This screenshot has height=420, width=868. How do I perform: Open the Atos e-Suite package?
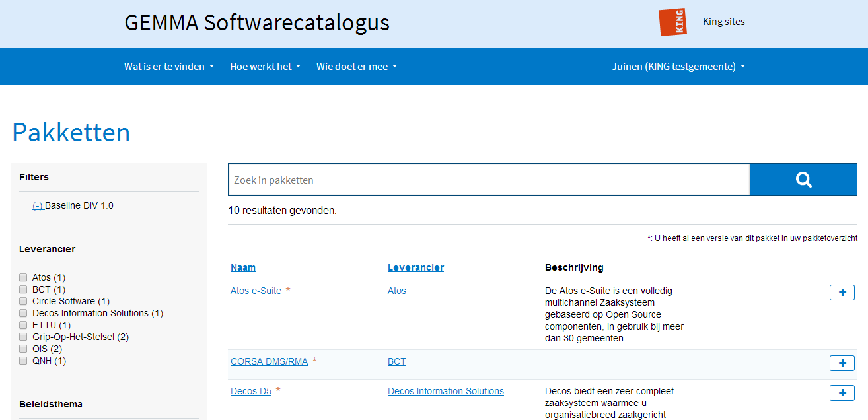point(256,291)
